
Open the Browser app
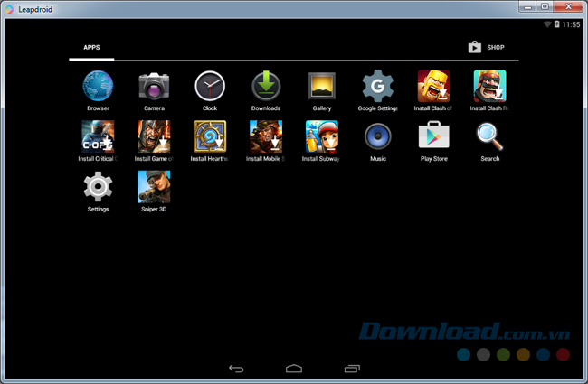98,86
